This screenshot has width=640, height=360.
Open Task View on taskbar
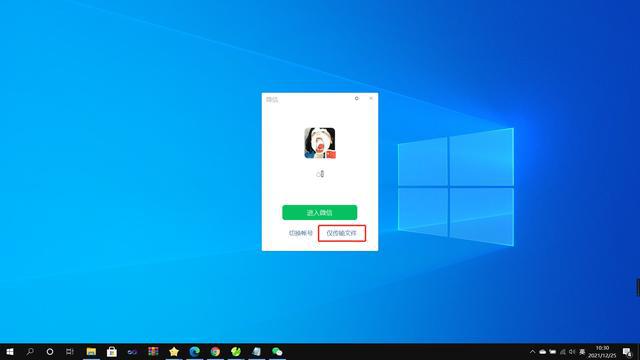pos(70,352)
